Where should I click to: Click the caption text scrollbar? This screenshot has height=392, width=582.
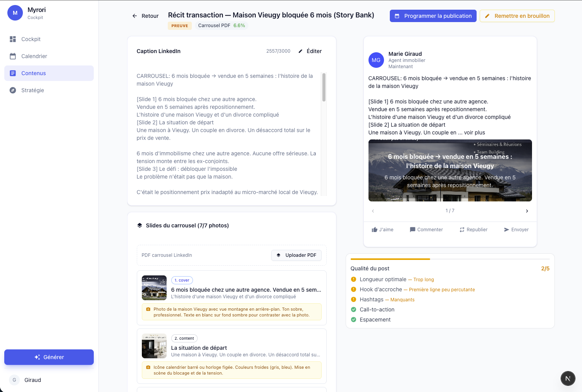click(x=324, y=88)
